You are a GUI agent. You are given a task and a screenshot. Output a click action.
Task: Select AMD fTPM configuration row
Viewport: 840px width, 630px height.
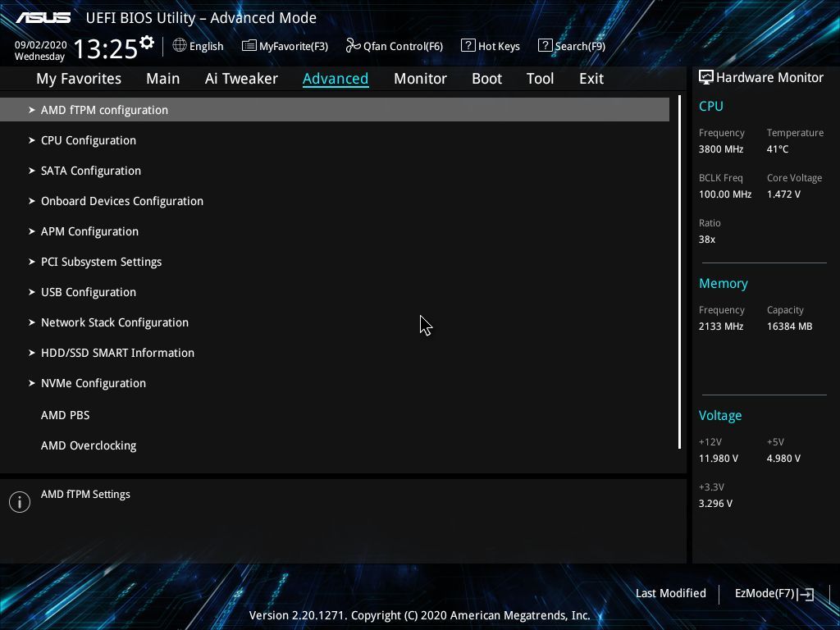pyautogui.click(x=335, y=110)
